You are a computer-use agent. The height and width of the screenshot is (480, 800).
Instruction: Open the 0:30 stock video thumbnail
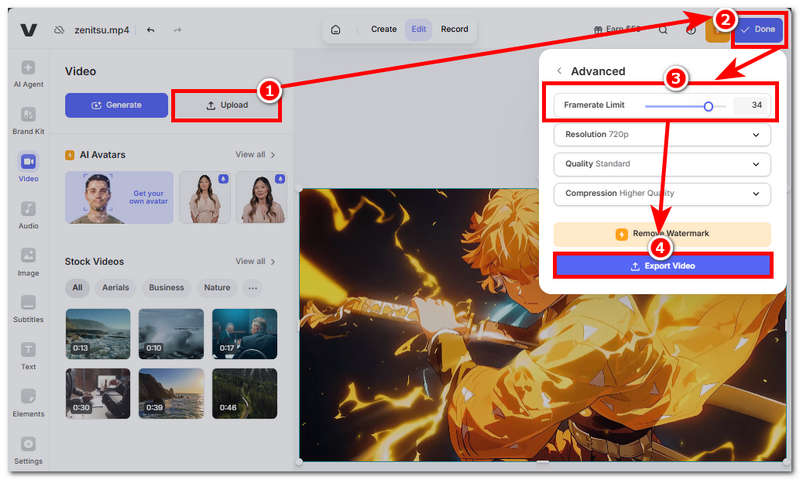point(98,393)
